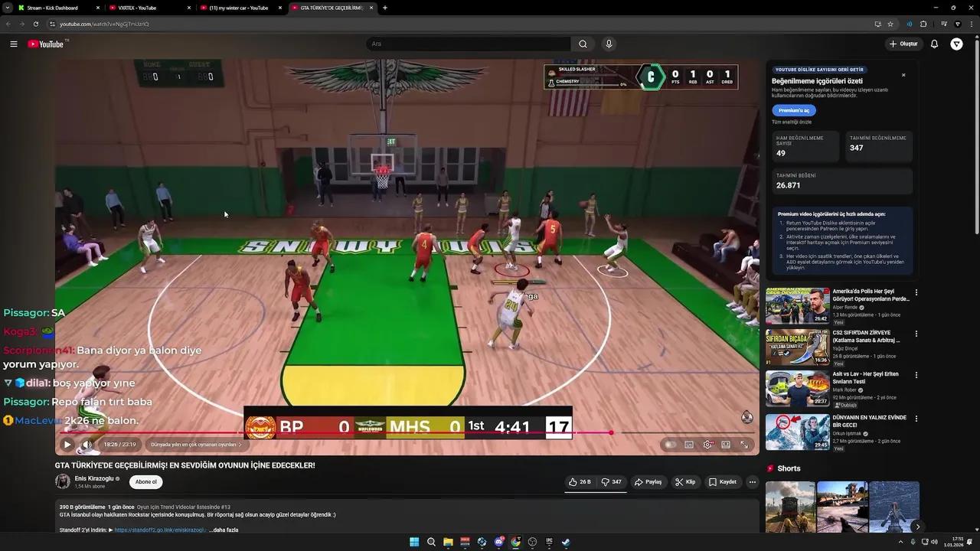
Task: Expand description with ...daha fazla
Action: (225, 530)
